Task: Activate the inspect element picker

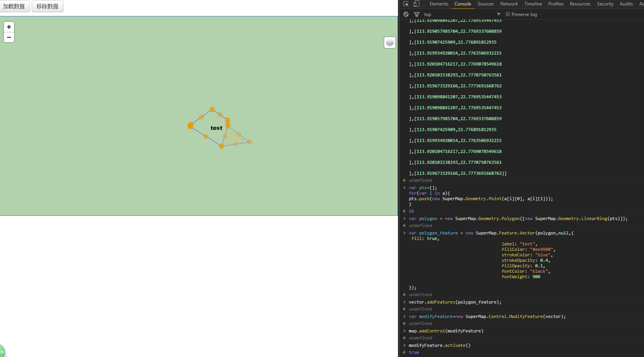Action: [x=406, y=4]
